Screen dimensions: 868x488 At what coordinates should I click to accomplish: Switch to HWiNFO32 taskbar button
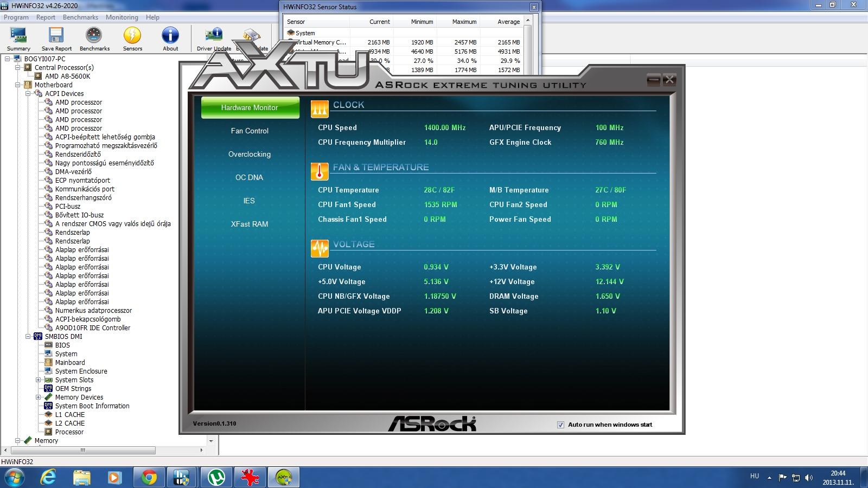point(182,478)
